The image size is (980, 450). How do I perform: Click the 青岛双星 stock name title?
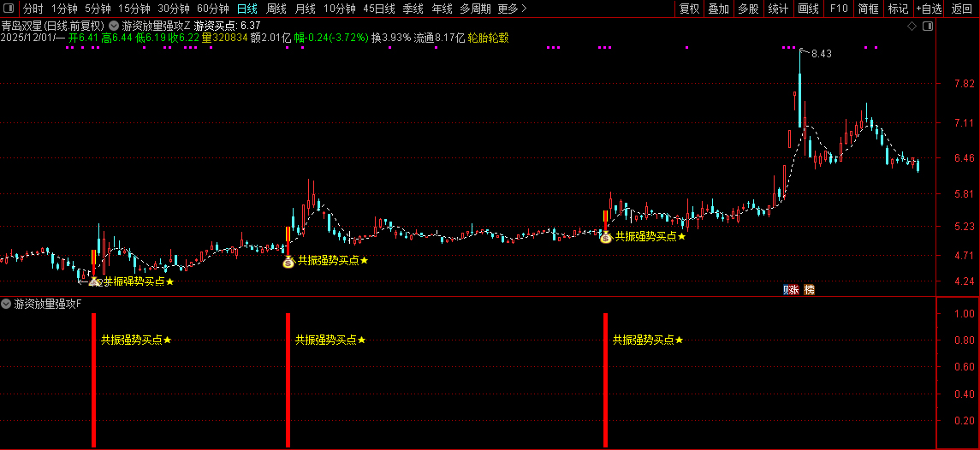click(22, 26)
